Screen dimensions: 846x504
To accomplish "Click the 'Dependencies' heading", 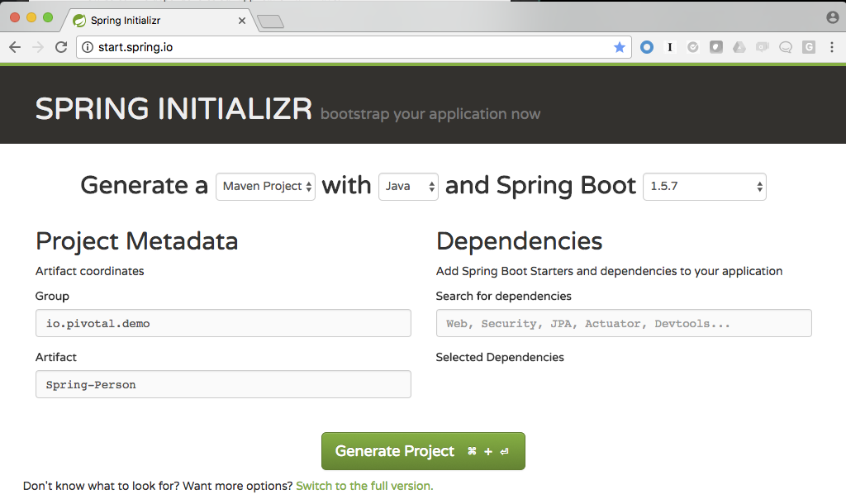I will (x=519, y=241).
